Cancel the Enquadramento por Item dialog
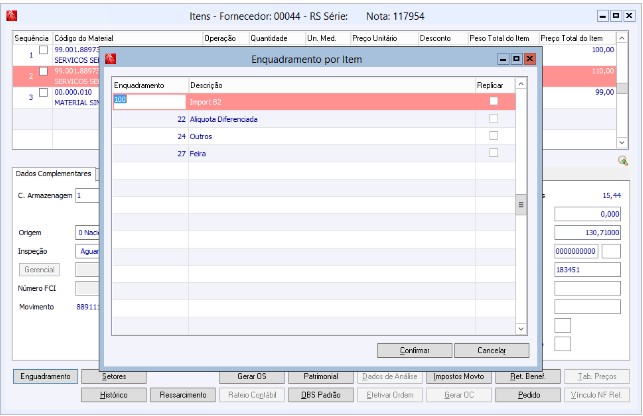Screen dimensions: 643x416 click(x=492, y=350)
